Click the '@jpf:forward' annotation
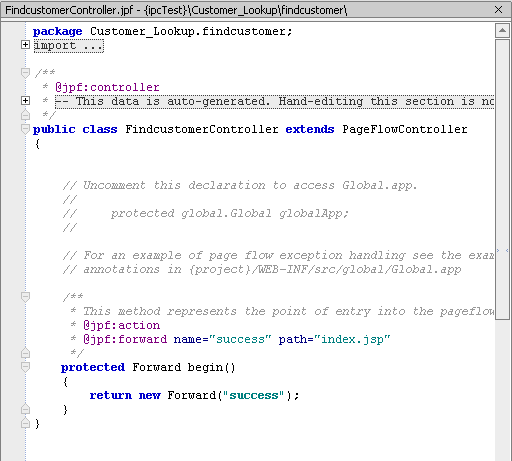The image size is (512, 461). (125, 339)
